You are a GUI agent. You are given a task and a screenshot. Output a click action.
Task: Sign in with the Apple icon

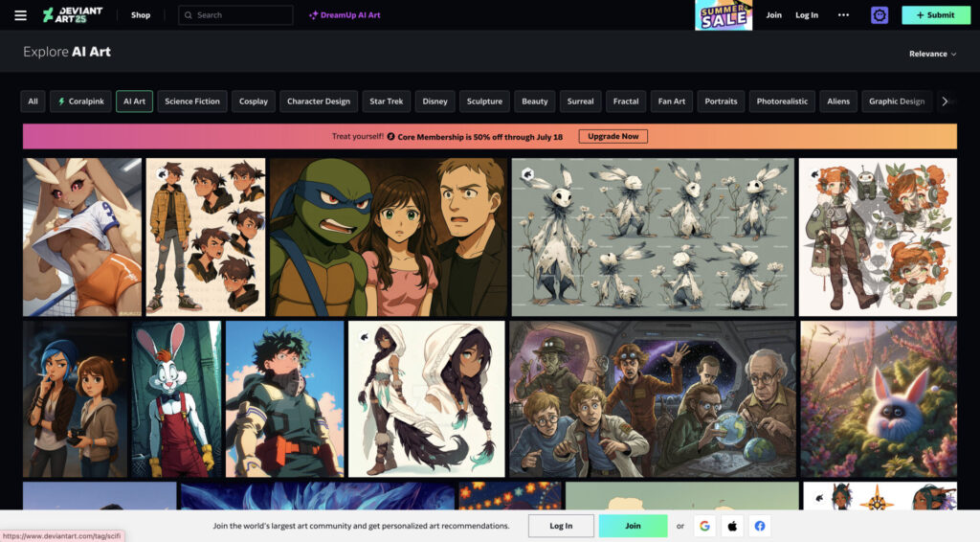pos(732,526)
